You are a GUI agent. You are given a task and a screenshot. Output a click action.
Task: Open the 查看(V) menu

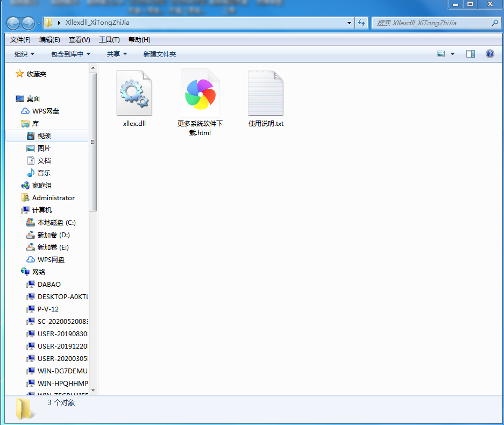[x=80, y=40]
